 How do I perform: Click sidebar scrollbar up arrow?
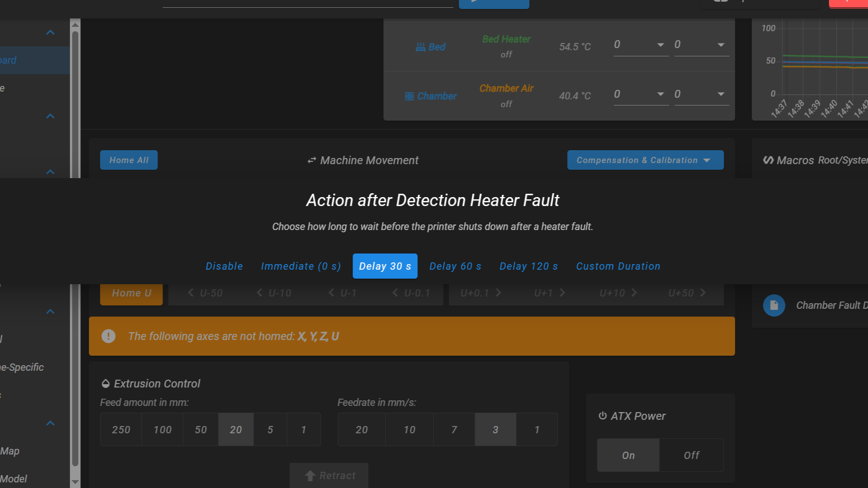pos(75,24)
